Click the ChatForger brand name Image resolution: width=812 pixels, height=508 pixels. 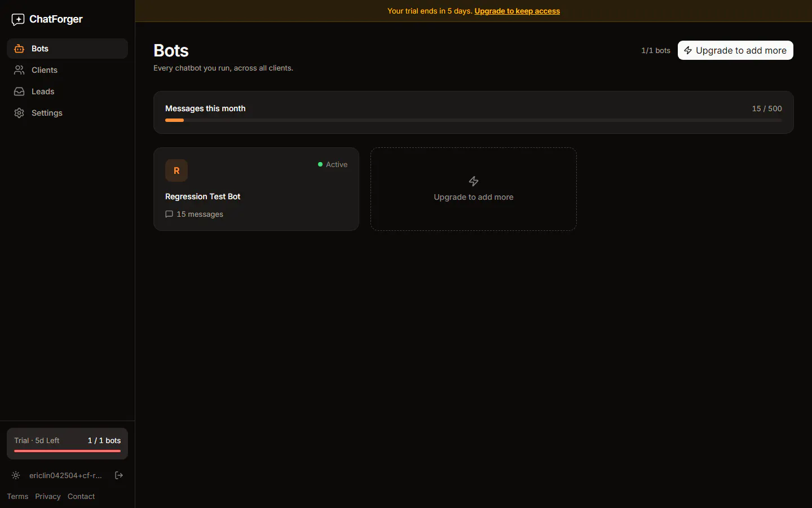[56, 19]
